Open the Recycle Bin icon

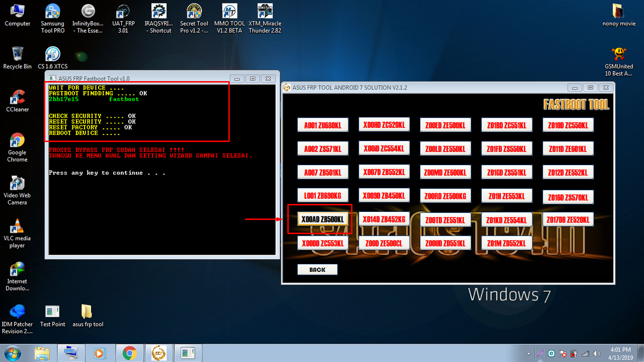pos(17,58)
